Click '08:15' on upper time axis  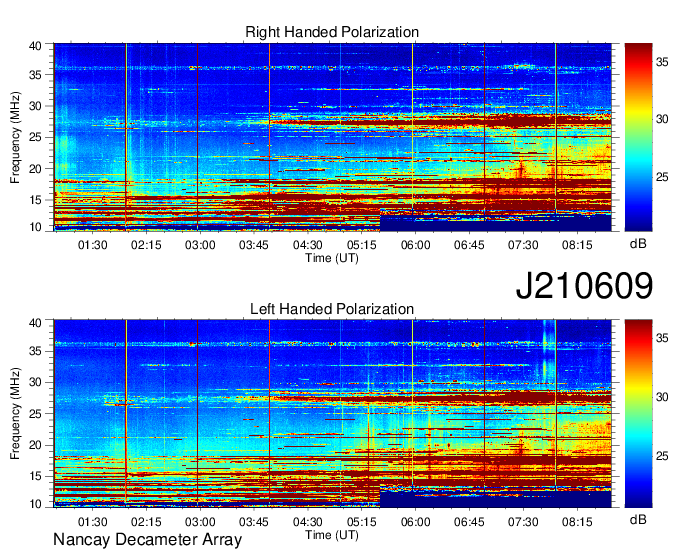pos(577,245)
